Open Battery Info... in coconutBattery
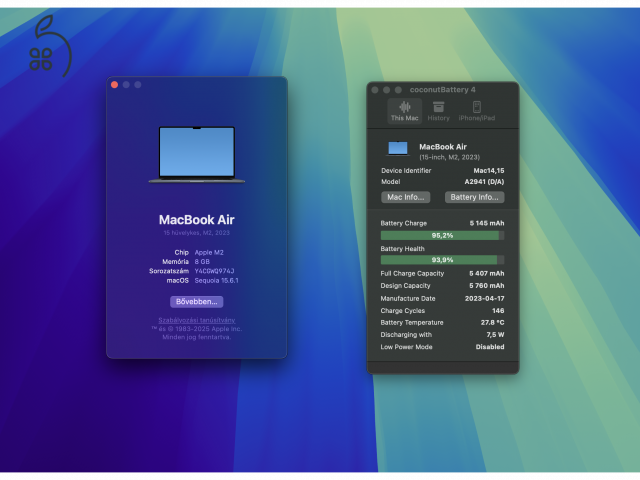This screenshot has height=480, width=640. pos(474,197)
